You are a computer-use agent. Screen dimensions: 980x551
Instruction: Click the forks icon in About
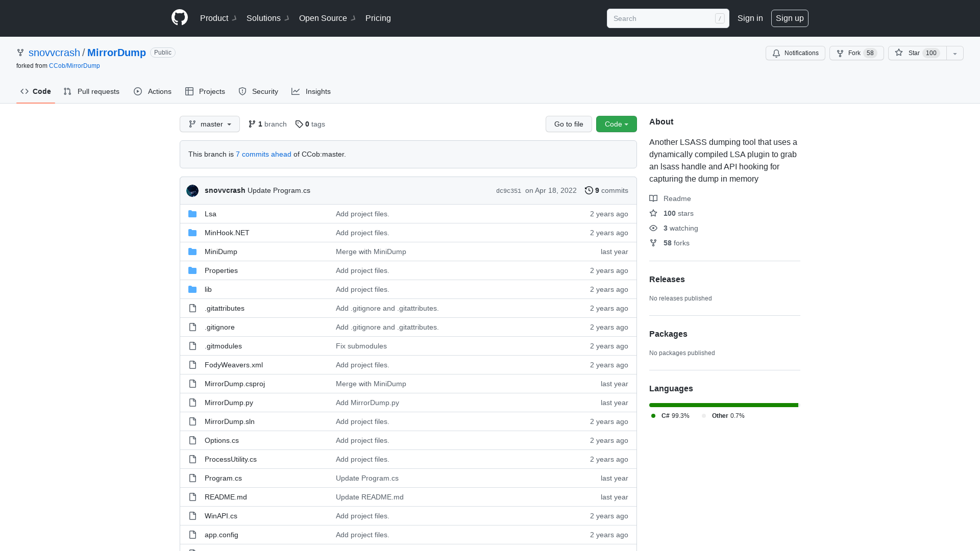tap(653, 243)
